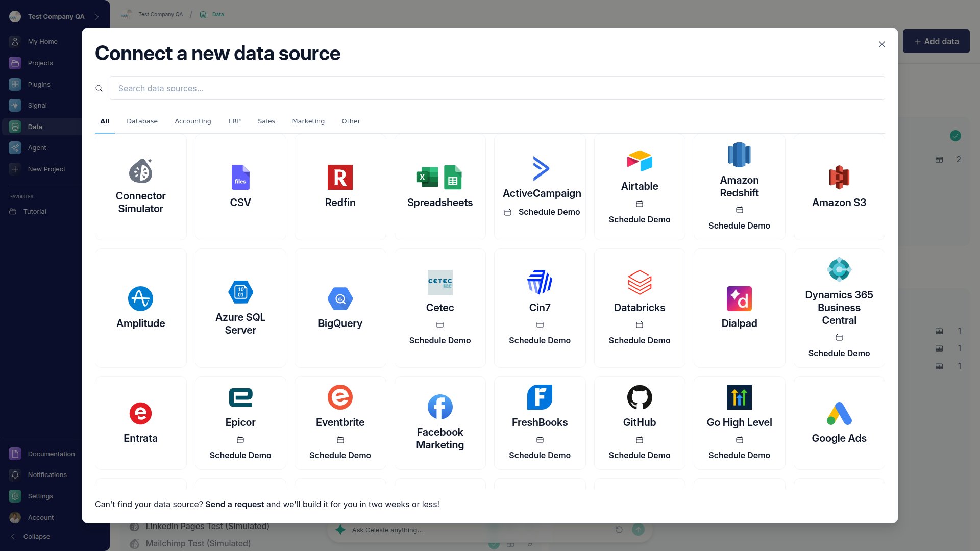Click New Project in the sidebar
This screenshot has width=980, height=551.
46,169
